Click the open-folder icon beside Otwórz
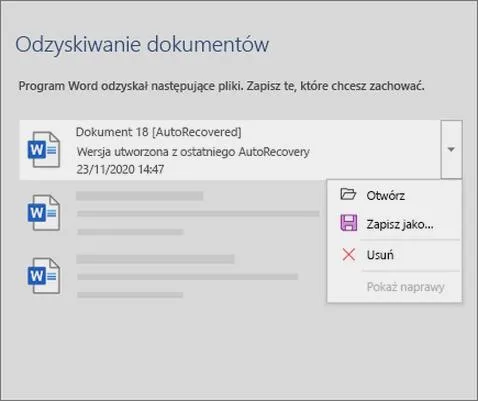 click(x=348, y=194)
